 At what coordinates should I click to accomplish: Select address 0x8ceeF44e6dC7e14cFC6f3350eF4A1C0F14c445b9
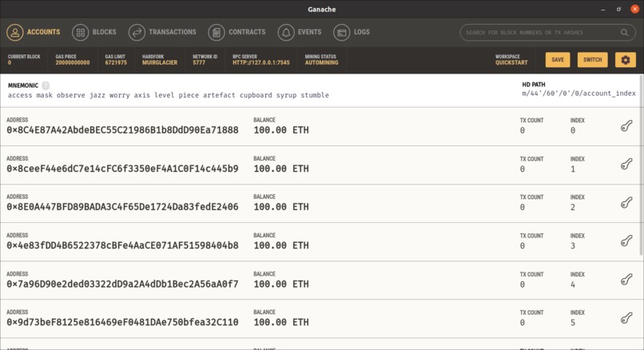pos(122,169)
